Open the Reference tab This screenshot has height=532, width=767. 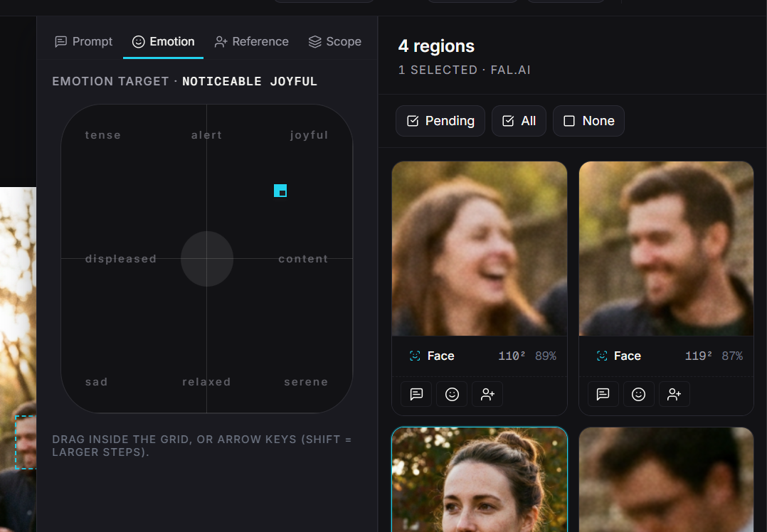click(251, 41)
